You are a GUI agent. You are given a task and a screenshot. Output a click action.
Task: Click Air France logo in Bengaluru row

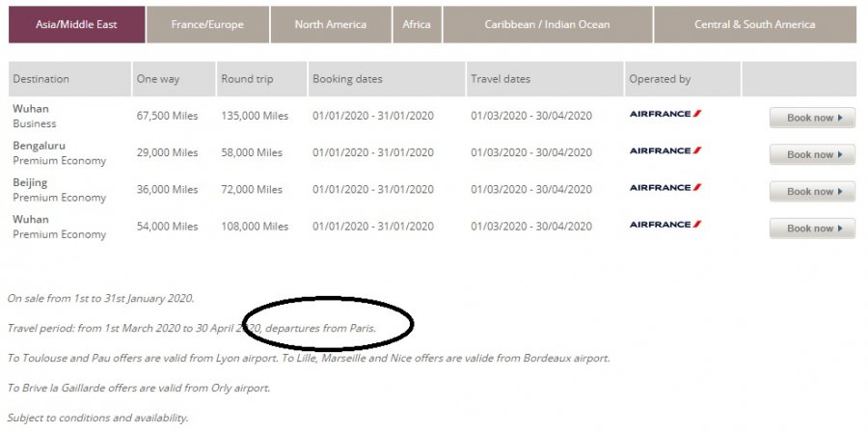pos(665,150)
